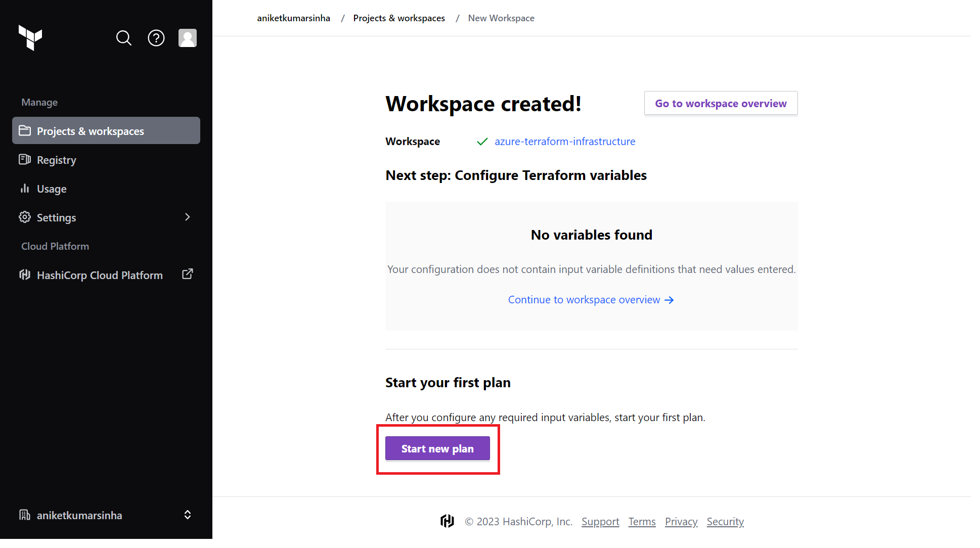980x548 pixels.
Task: Click the Usage bar chart icon
Action: (x=25, y=189)
